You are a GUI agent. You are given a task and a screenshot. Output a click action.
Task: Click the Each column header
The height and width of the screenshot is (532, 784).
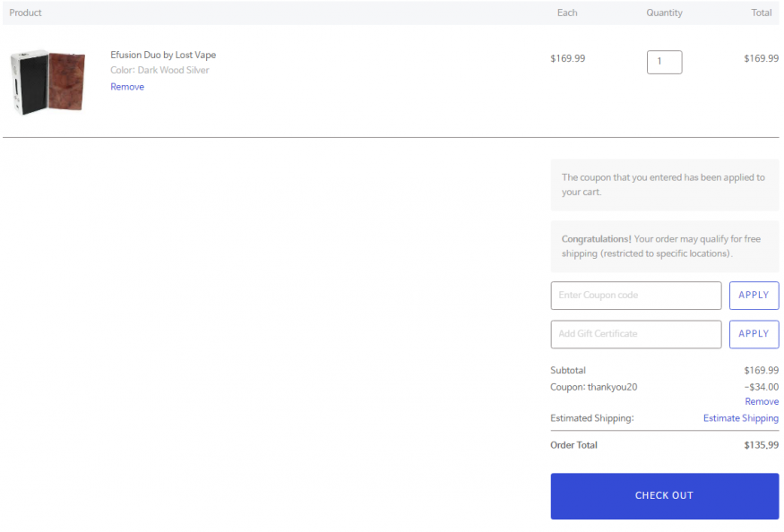point(567,13)
